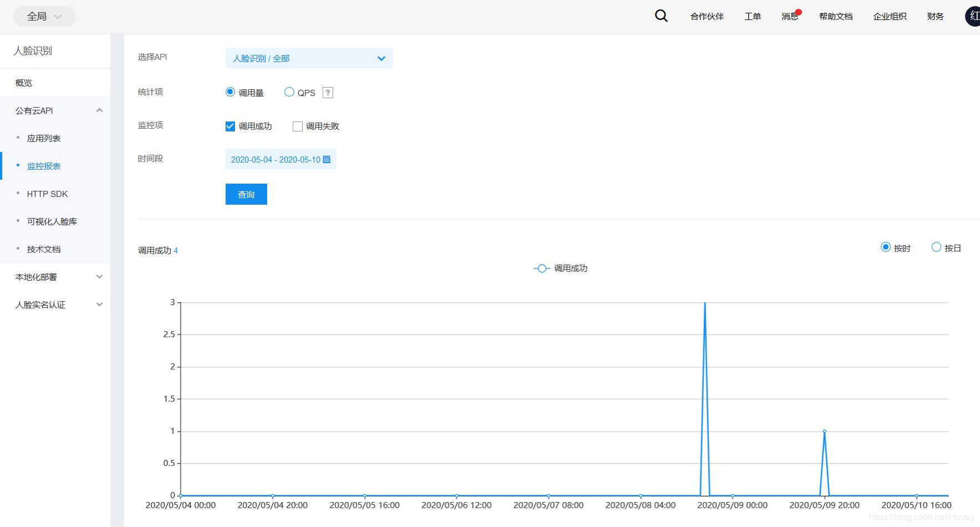Select the QPS radio button
This screenshot has height=527, width=980.
(x=289, y=92)
